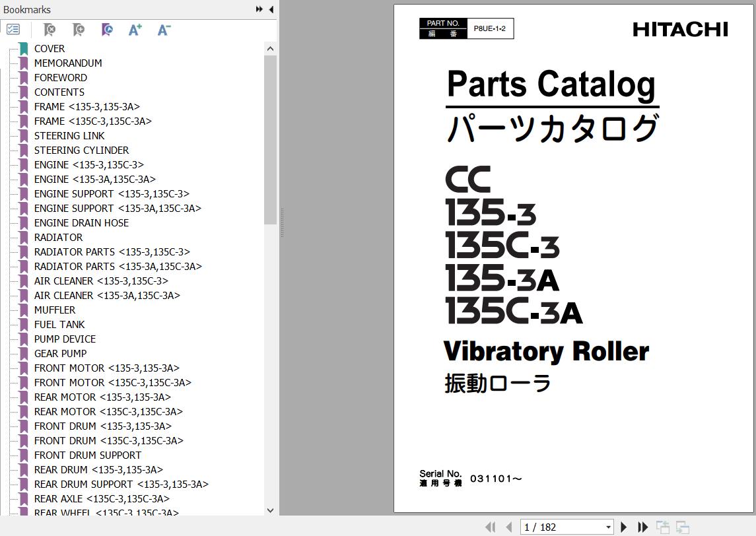This screenshot has width=756, height=536.
Task: Click the bookmarks scrollbar down arrow
Action: [270, 510]
